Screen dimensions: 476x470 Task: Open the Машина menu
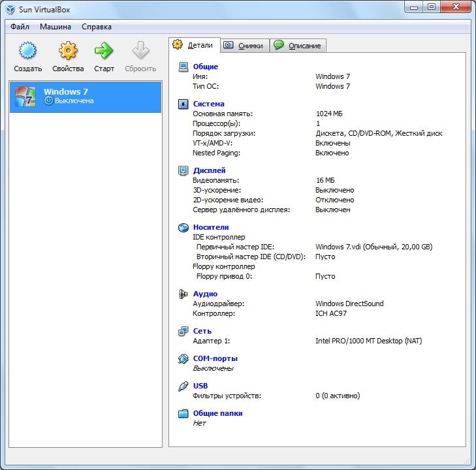56,27
